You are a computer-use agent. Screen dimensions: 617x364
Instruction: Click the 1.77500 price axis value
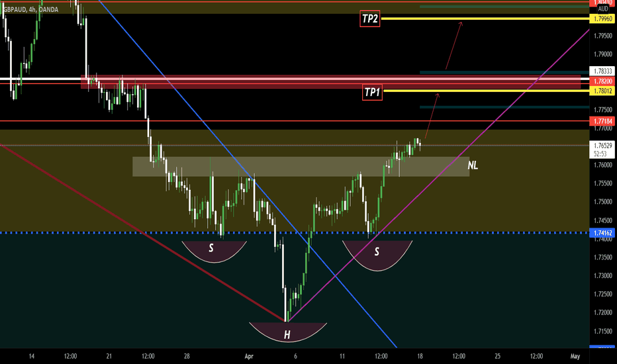(603, 110)
